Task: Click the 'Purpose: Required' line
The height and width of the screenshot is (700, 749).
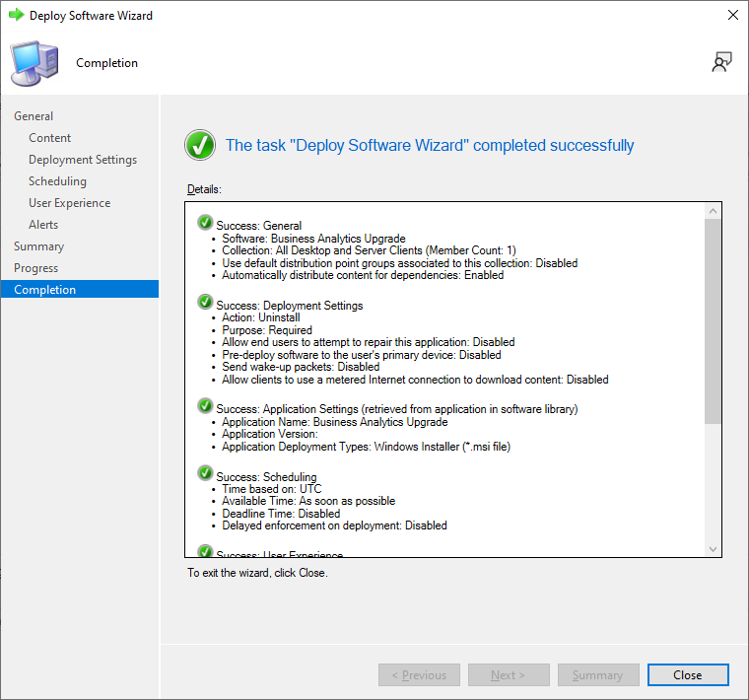Action: [x=267, y=330]
